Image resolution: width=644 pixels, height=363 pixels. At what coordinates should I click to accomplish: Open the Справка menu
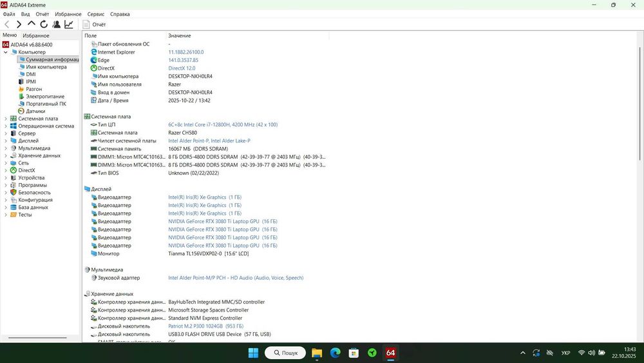(x=120, y=14)
